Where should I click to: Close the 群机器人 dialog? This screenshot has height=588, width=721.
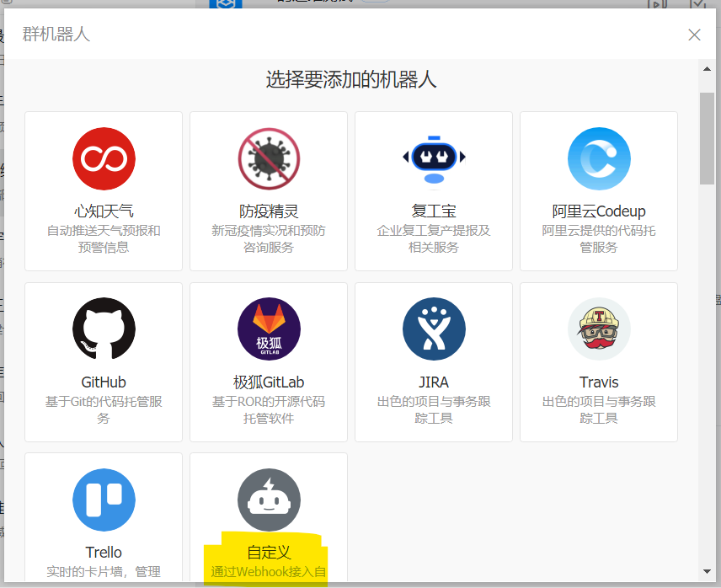(x=694, y=35)
